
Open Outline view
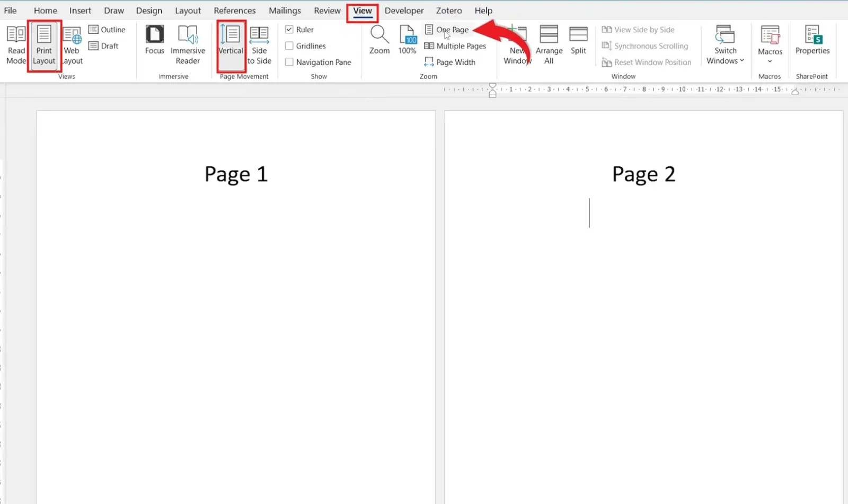coord(107,30)
